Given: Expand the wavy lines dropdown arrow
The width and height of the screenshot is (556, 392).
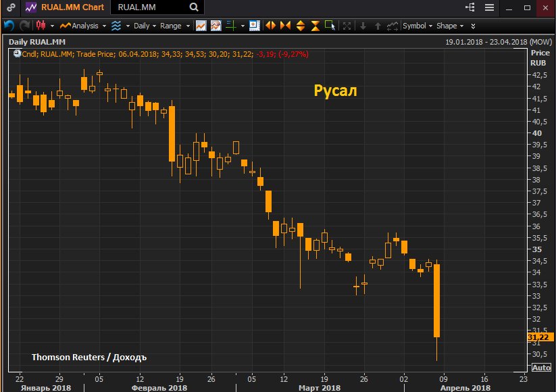Looking at the screenshot, I should click(128, 26).
